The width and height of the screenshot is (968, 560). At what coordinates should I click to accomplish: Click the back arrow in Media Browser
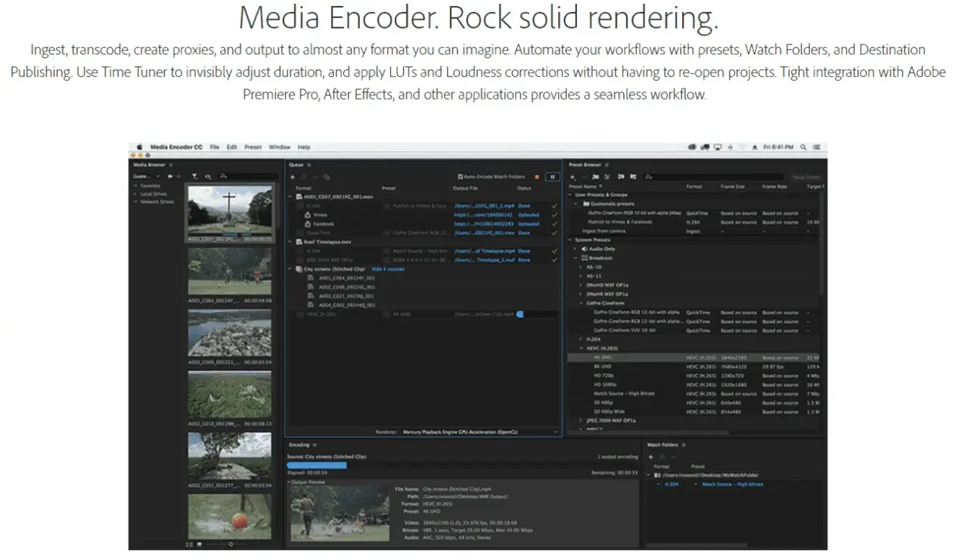coord(170,176)
